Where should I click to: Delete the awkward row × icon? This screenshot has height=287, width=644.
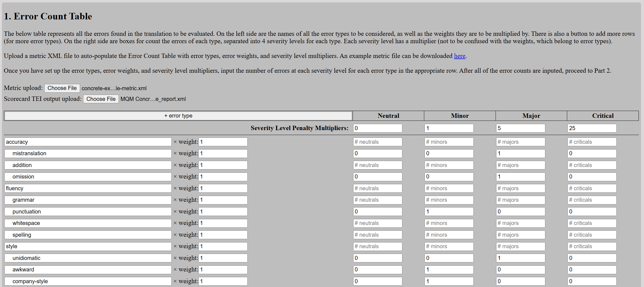175,270
